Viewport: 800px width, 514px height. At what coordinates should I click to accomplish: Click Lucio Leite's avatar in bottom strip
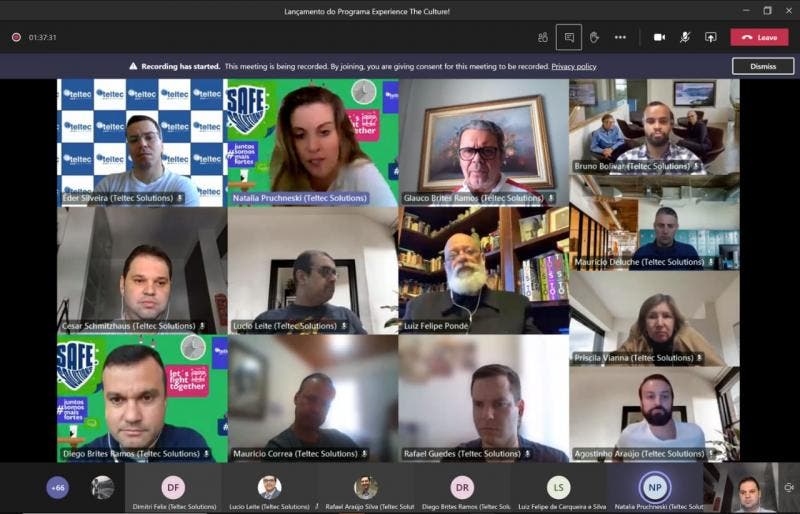tap(269, 487)
